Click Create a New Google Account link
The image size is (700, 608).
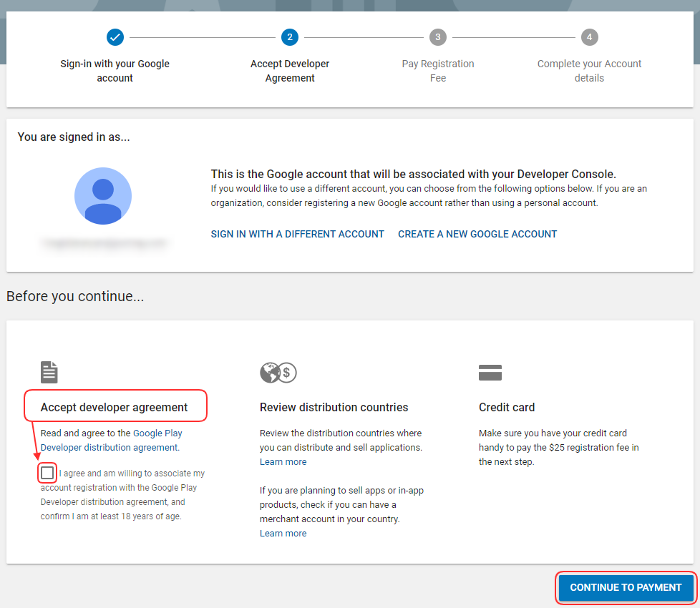[x=477, y=234]
